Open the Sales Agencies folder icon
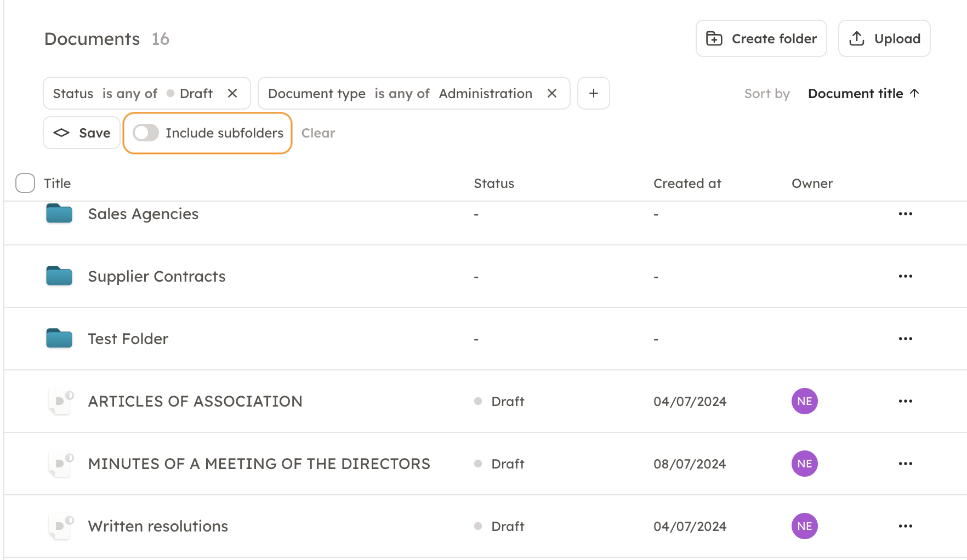 pyautogui.click(x=59, y=214)
